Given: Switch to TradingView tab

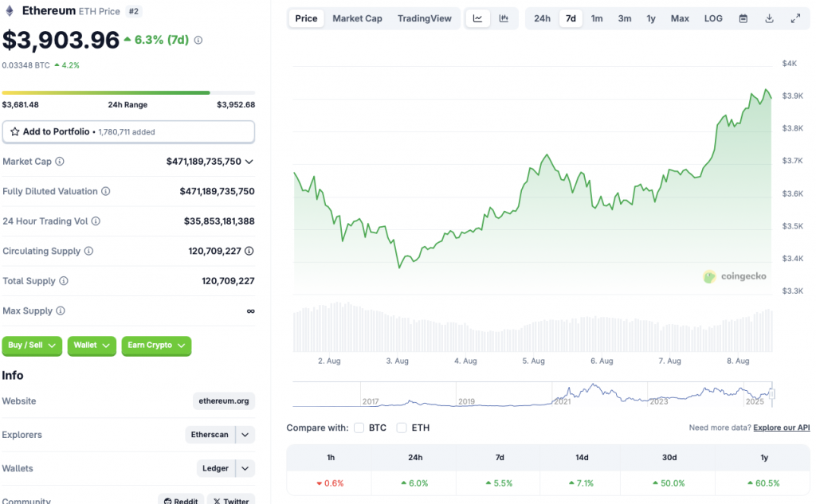Looking at the screenshot, I should (x=424, y=18).
